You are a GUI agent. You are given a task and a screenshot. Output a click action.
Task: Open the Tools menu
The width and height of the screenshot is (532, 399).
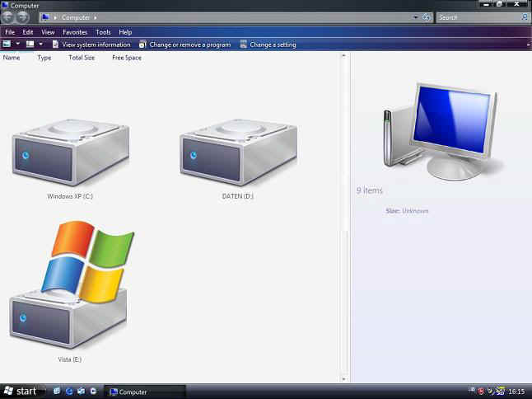pyautogui.click(x=103, y=32)
